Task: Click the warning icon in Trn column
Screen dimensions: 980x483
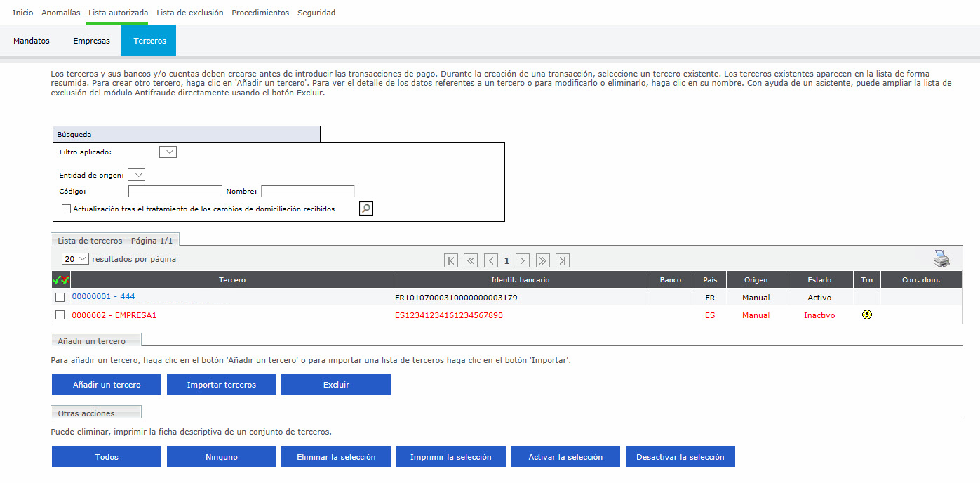Action: pyautogui.click(x=866, y=315)
